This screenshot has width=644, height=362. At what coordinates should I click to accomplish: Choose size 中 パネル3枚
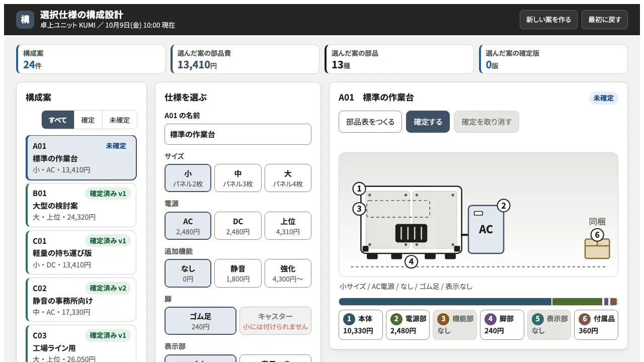tap(238, 178)
